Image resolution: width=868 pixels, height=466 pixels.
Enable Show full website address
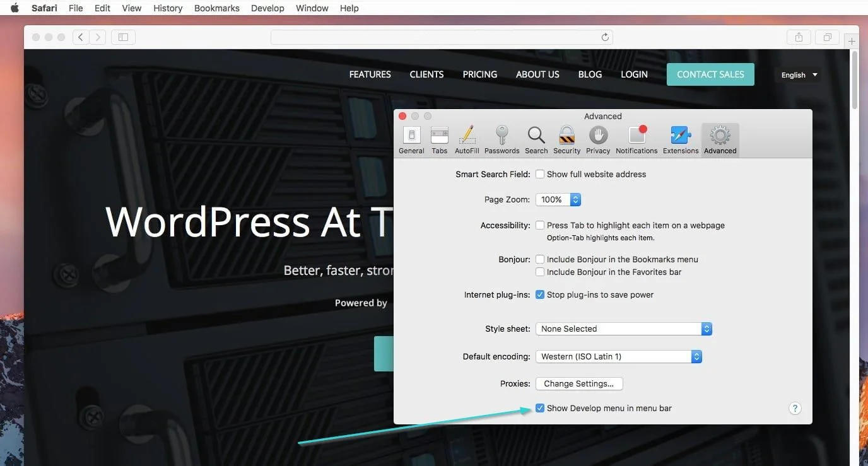[x=540, y=174]
